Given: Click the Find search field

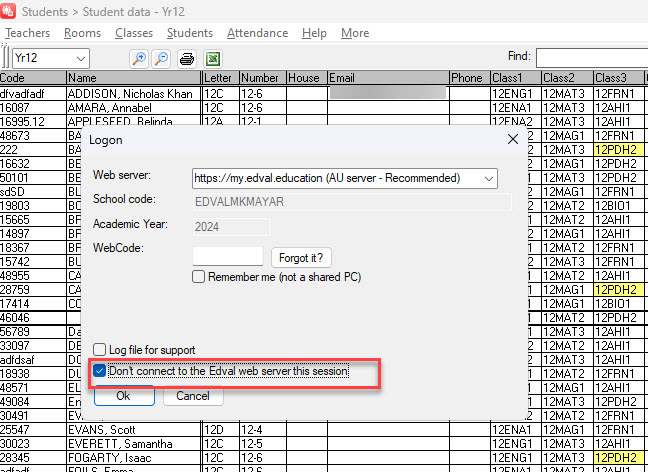Looking at the screenshot, I should [x=592, y=57].
